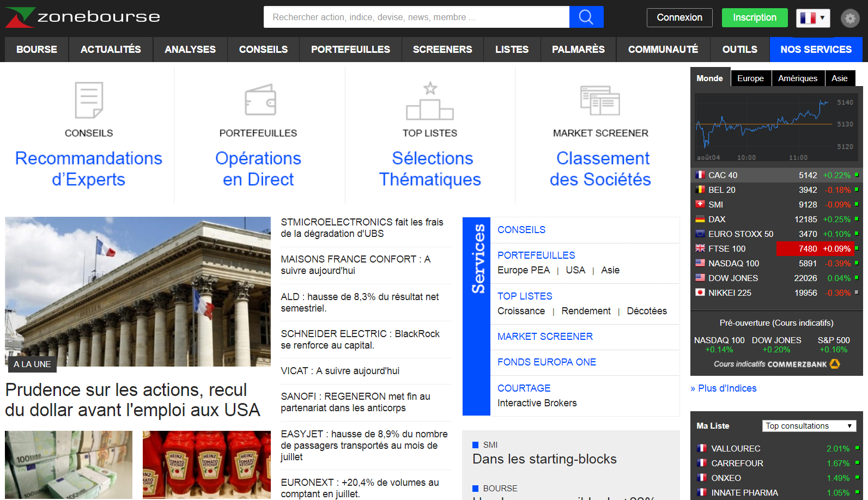Image resolution: width=868 pixels, height=500 pixels.
Task: Click the FTSE 100 index row
Action: tap(776, 248)
